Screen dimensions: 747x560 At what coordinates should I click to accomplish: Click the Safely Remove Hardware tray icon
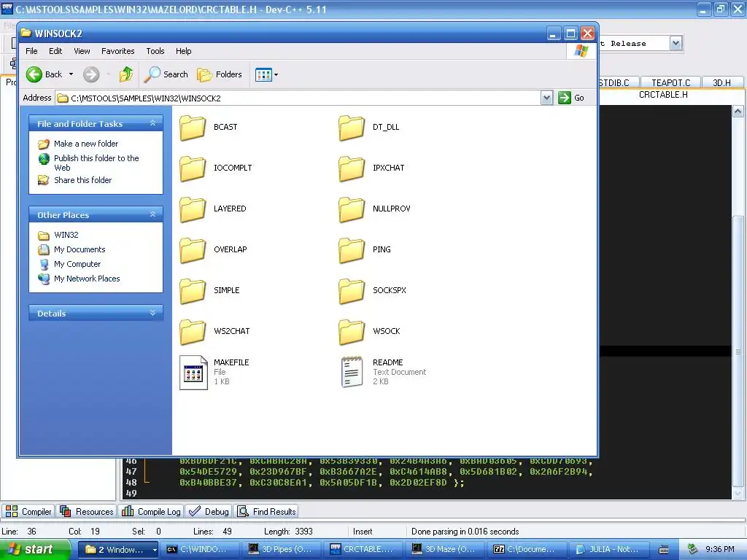pos(693,549)
